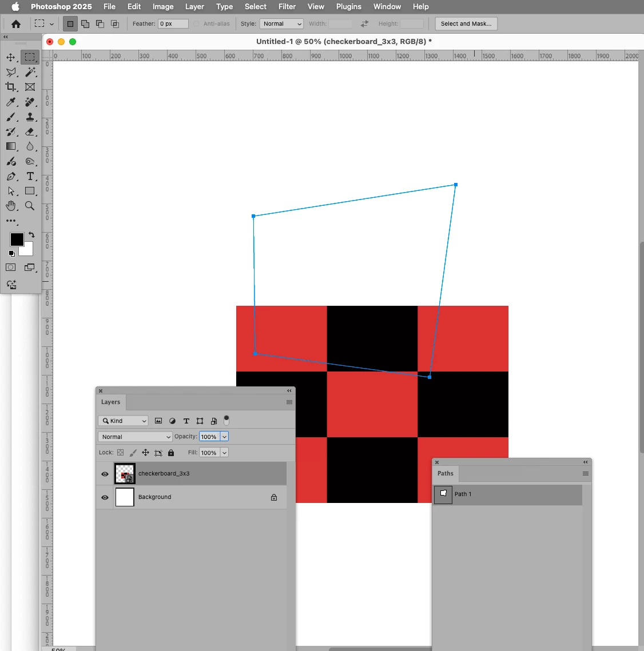Open the Style dropdown set to Normal
644x651 pixels.
click(281, 23)
